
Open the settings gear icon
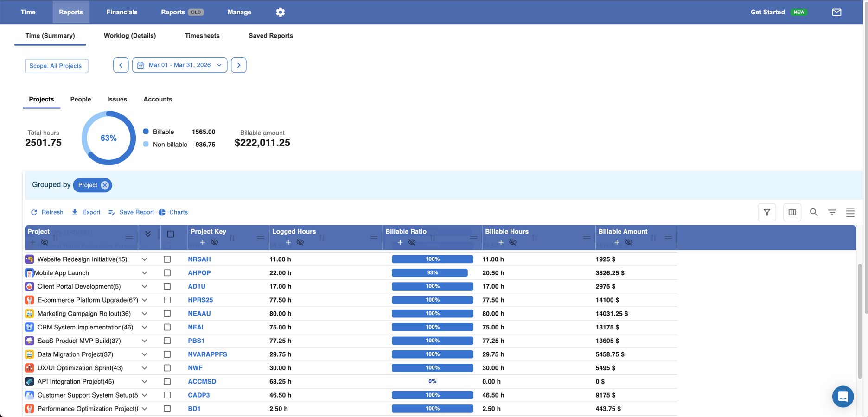coord(280,12)
